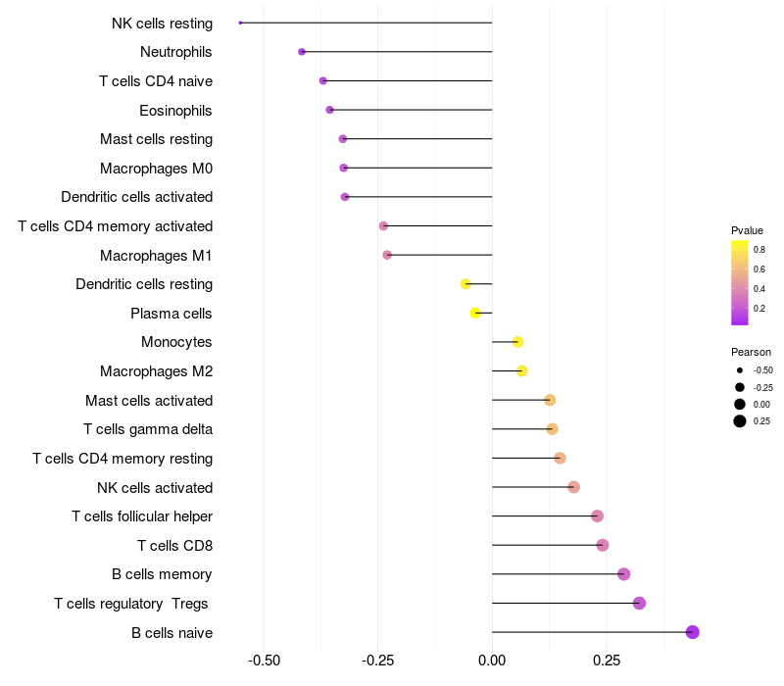Select the Pearson 0.00 legend dot
This screenshot has width=784, height=686.
740,404
